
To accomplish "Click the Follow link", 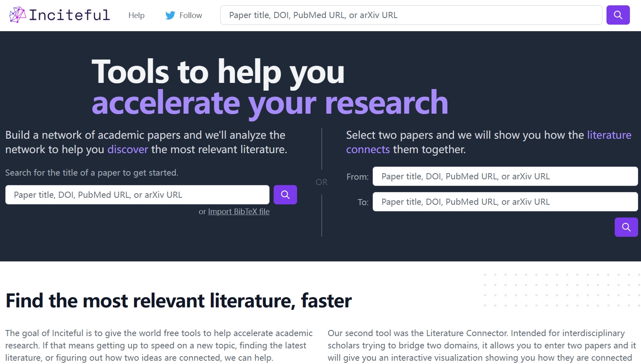I will click(191, 15).
